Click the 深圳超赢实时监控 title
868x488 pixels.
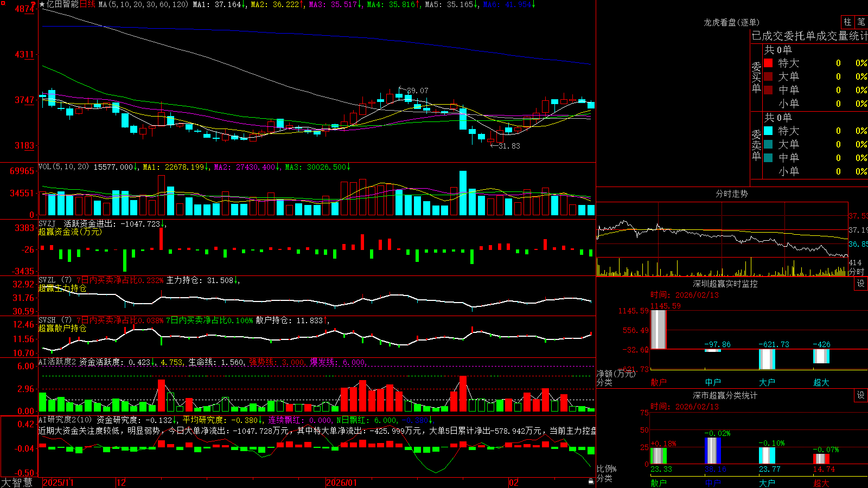click(x=725, y=284)
